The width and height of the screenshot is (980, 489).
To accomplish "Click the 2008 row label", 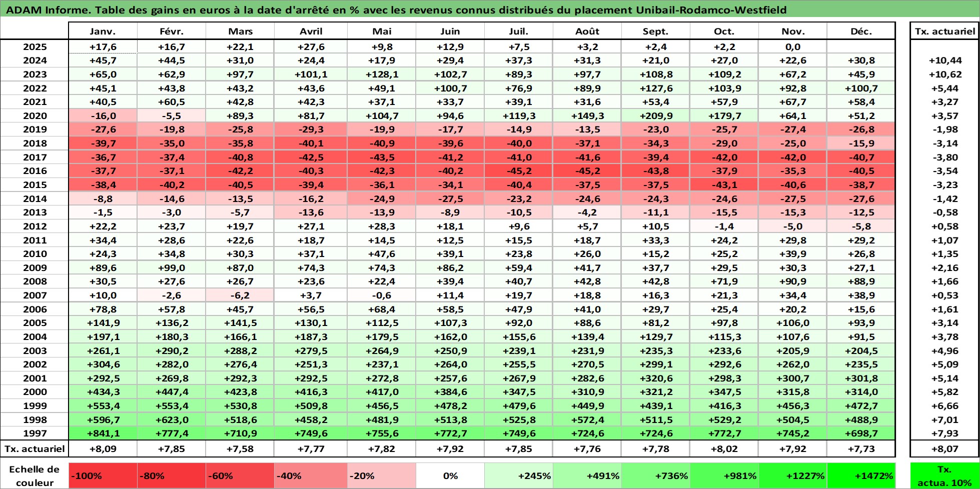I will pos(35,281).
